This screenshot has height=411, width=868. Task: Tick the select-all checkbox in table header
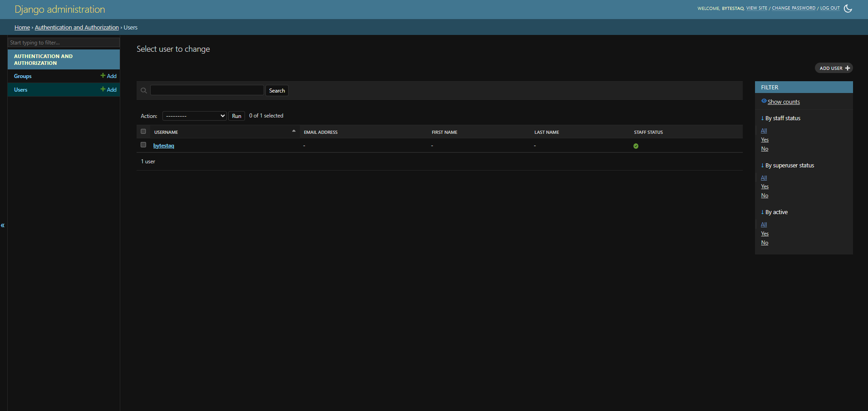coord(143,132)
